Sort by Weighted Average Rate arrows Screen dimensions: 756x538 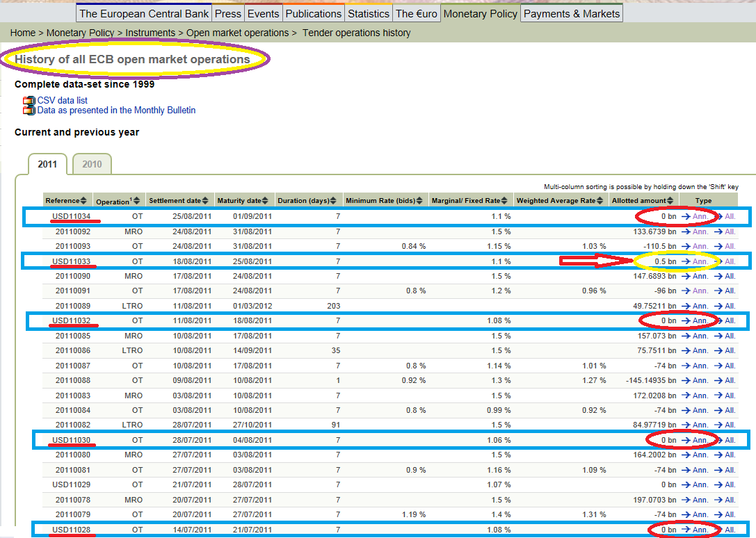[x=600, y=201]
